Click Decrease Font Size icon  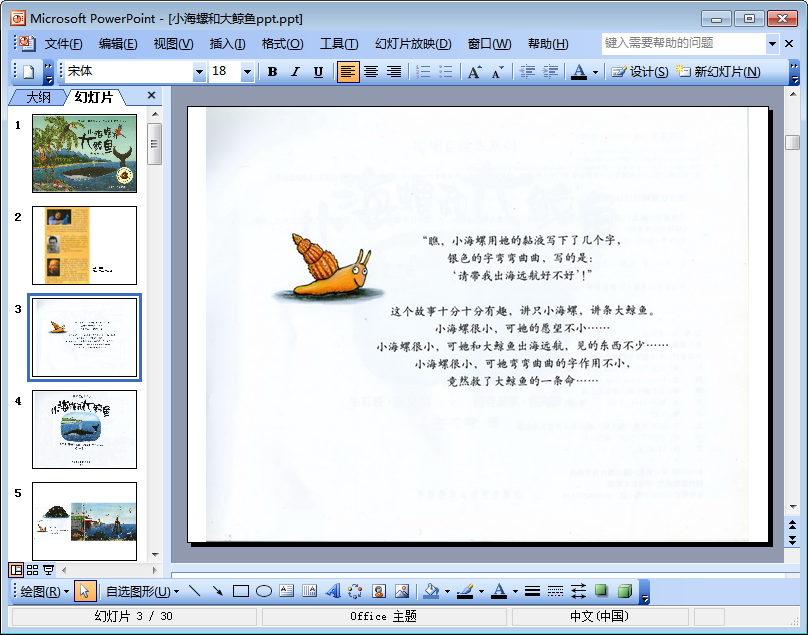pos(497,72)
